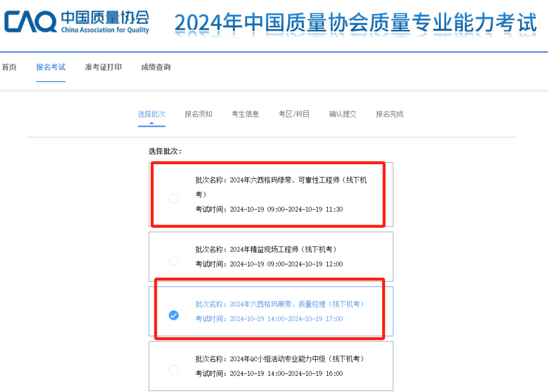548x392 pixels.
Task: Select the 选择批次 step tab
Action: (x=151, y=114)
